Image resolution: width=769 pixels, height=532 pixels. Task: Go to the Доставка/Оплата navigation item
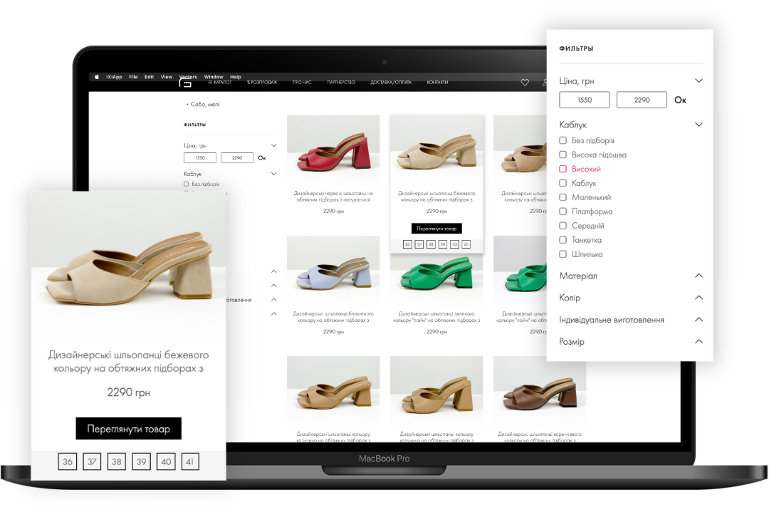click(391, 83)
